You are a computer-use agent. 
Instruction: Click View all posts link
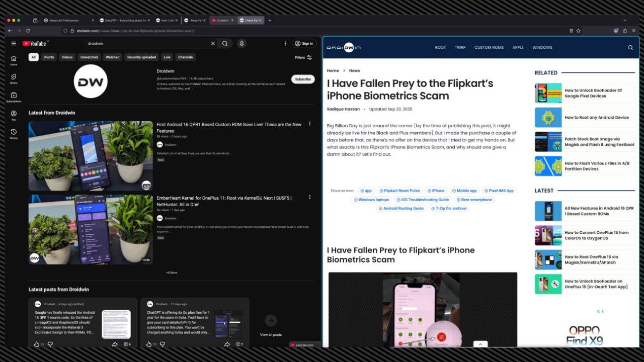point(271,335)
